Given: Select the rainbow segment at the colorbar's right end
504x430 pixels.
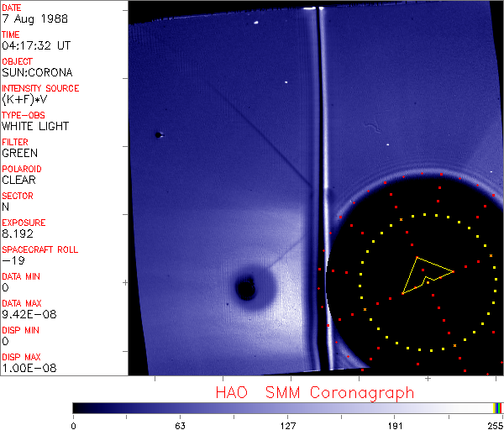Looking at the screenshot, I should (x=498, y=407).
